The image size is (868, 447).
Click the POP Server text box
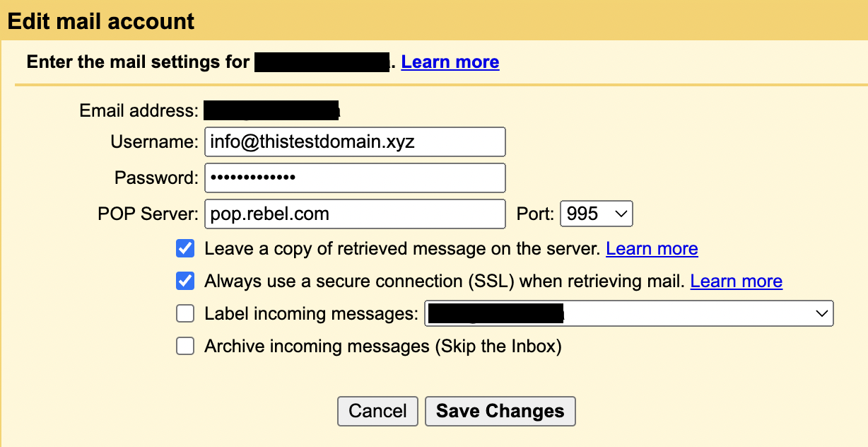pos(355,214)
